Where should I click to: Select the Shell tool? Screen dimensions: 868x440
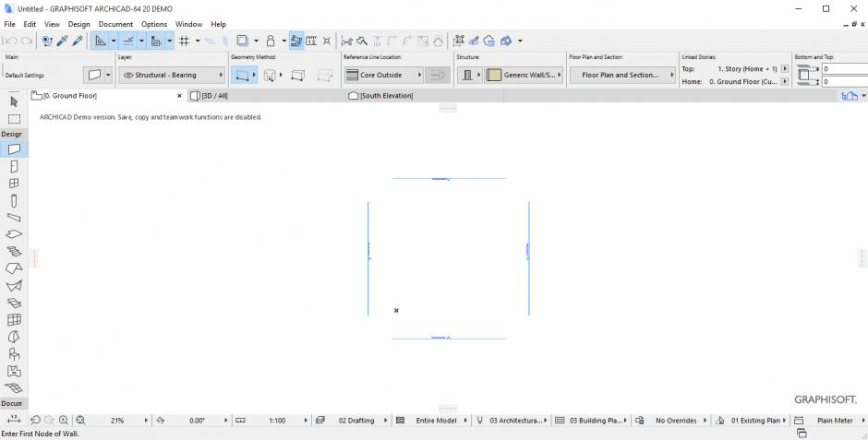[x=14, y=286]
